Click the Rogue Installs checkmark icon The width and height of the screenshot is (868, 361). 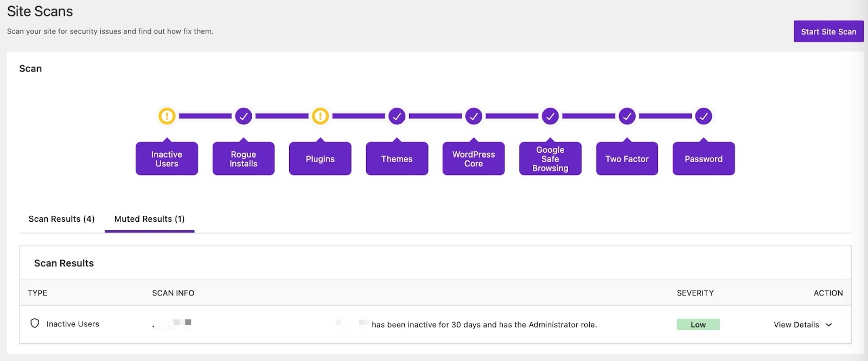(244, 116)
